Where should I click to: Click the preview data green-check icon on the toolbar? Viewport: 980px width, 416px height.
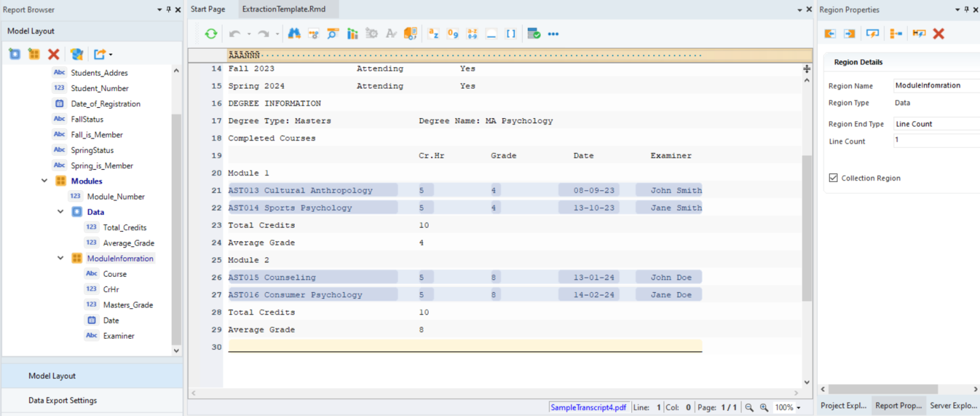coord(534,33)
